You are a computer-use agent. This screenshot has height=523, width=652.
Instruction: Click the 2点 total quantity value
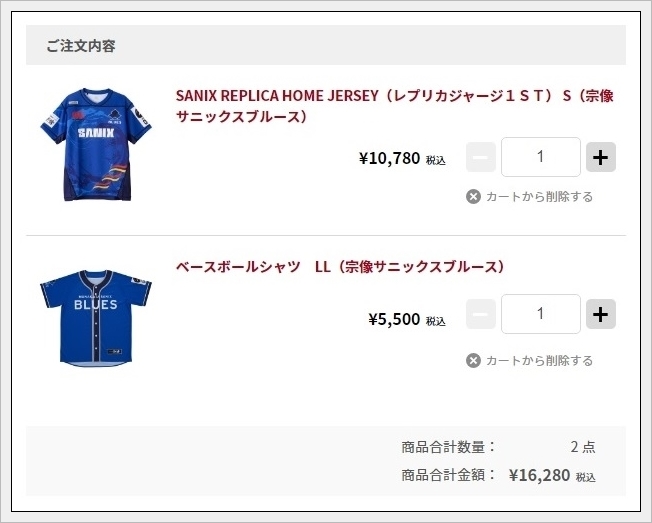(582, 447)
